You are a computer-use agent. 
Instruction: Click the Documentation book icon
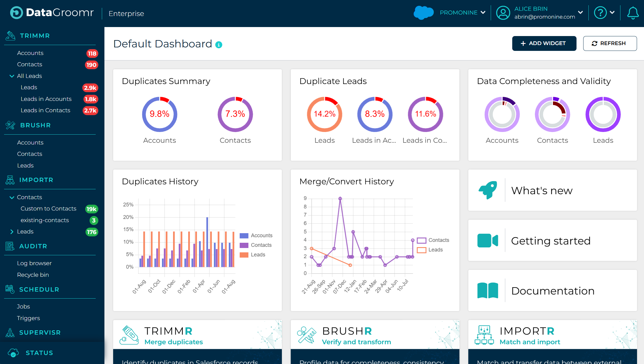pyautogui.click(x=488, y=290)
